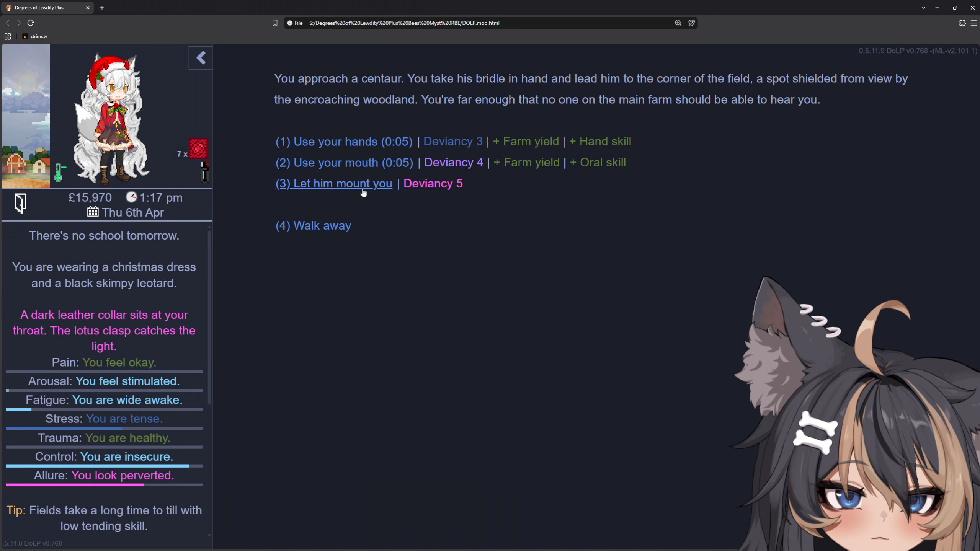The height and width of the screenshot is (551, 980).
Task: Click the sidebar scroll-down arrow
Action: 209,535
